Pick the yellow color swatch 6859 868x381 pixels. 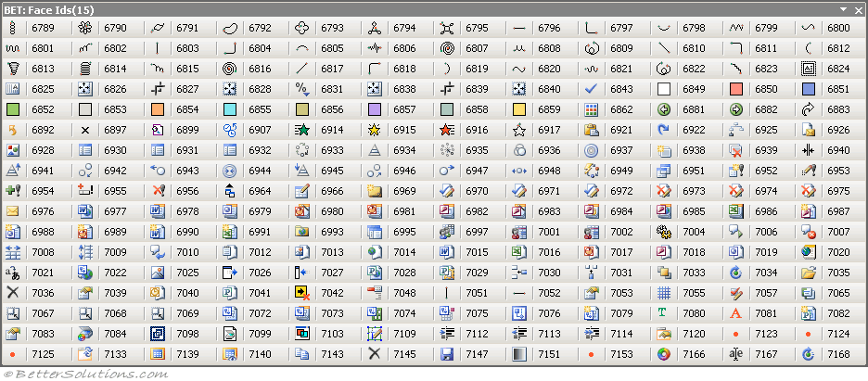[518, 109]
